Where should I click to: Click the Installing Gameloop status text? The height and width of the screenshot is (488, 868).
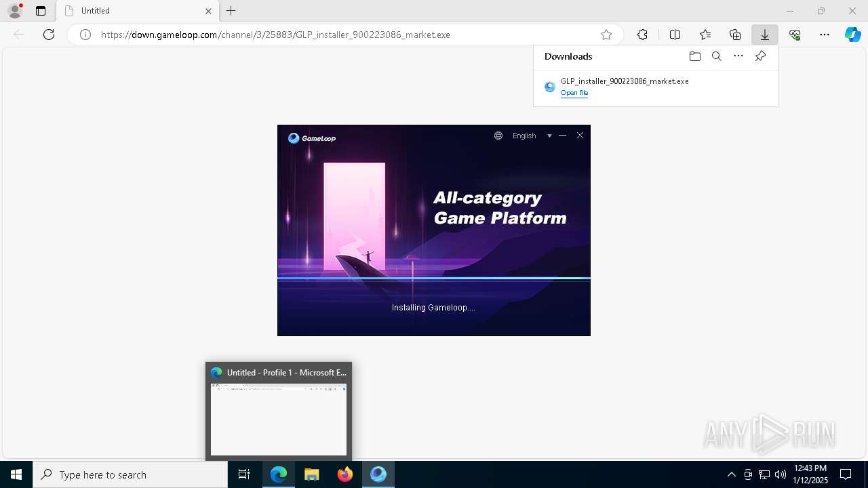pyautogui.click(x=433, y=308)
